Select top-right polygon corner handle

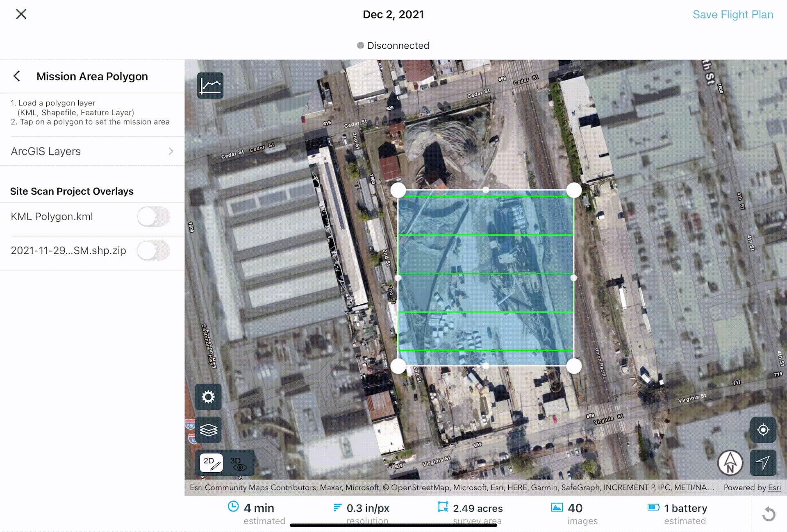574,190
